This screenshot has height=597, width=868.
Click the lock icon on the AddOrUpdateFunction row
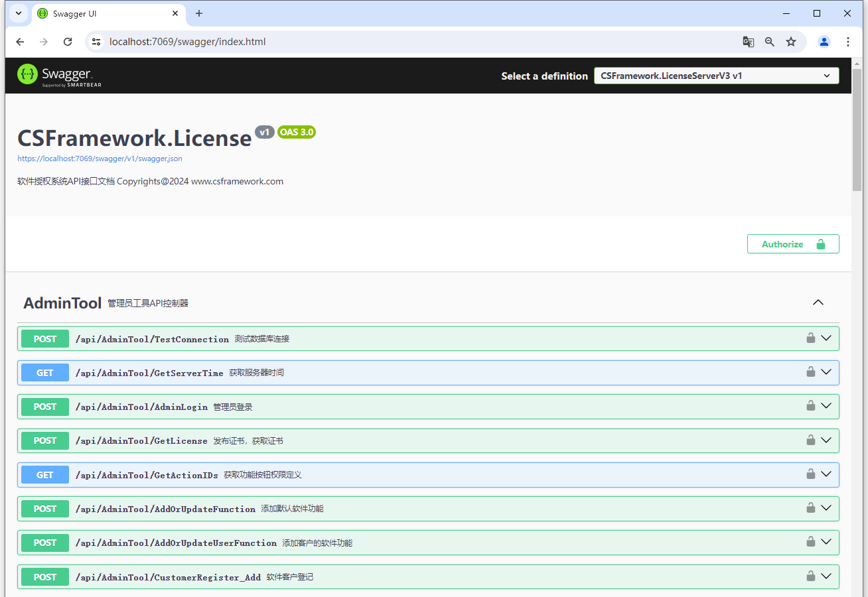[x=810, y=507]
